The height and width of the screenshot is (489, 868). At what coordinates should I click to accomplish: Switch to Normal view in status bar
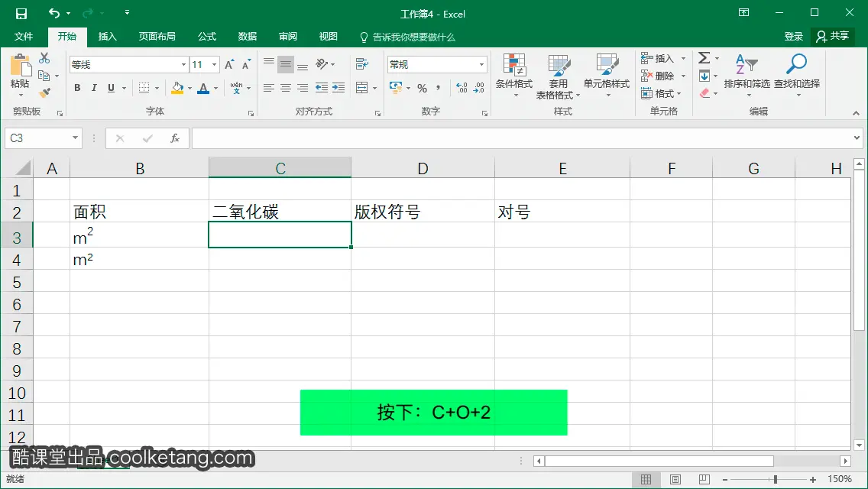click(x=646, y=479)
